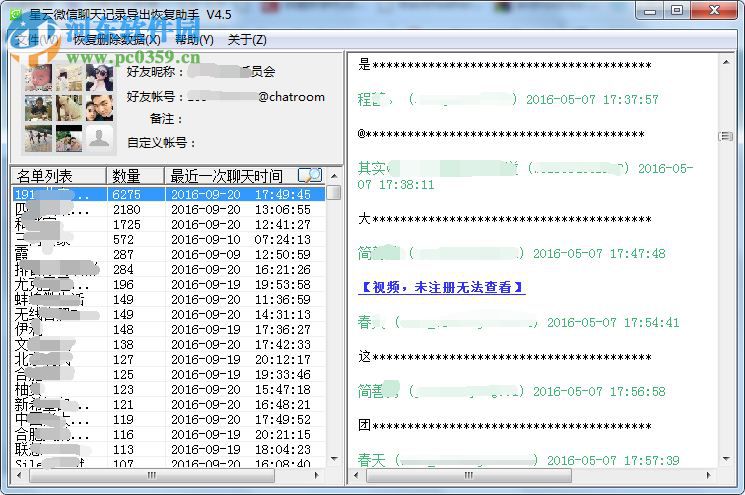Select the row with count 196
The width and height of the screenshot is (745, 495).
pyautogui.click(x=169, y=285)
